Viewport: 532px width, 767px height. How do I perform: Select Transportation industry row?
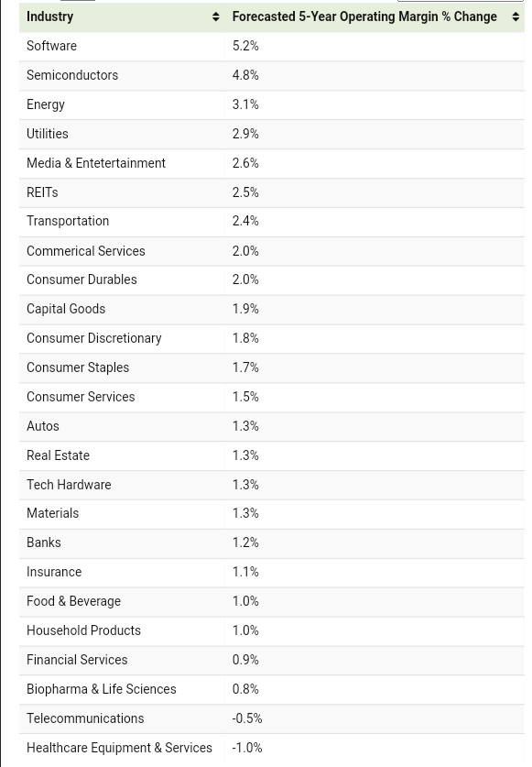tap(272, 222)
